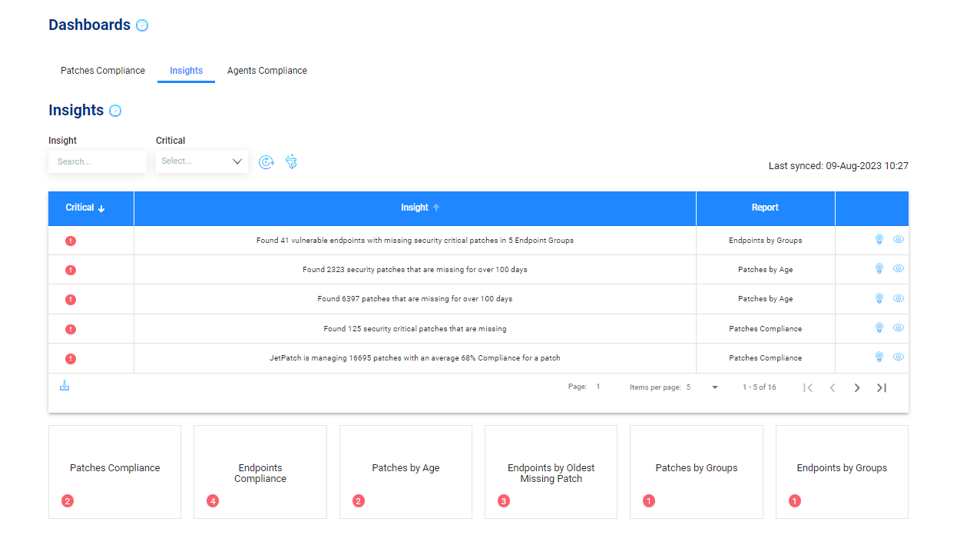Click the clear filters funnel icon
The height and width of the screenshot is (545, 980).
pos(291,162)
